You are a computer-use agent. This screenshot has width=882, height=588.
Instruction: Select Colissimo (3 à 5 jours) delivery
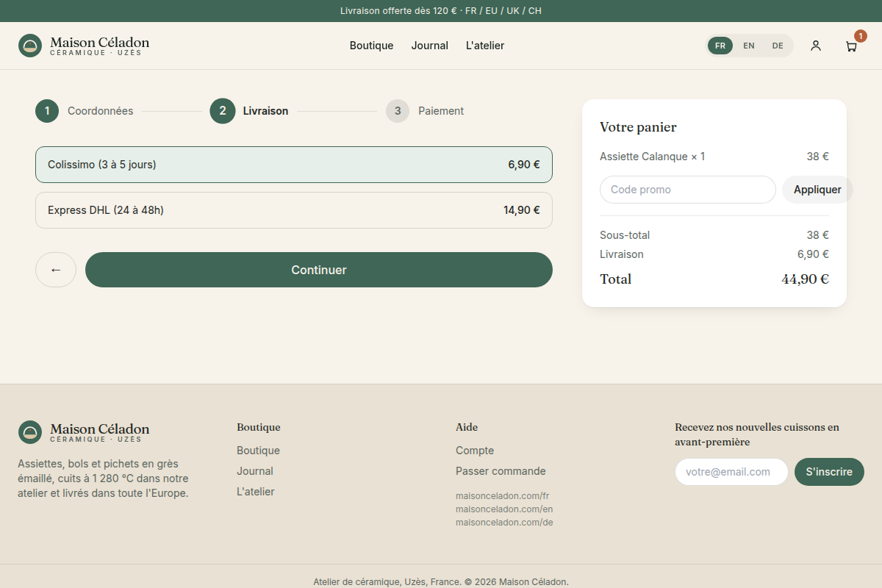click(294, 165)
